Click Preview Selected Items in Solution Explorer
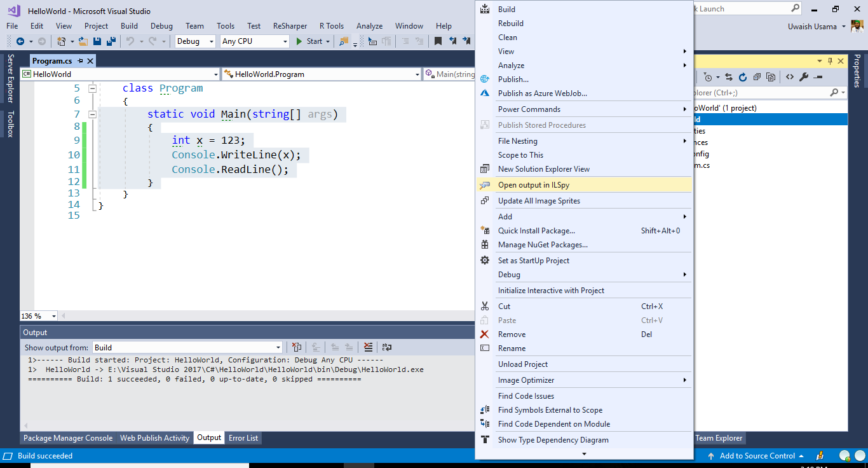The height and width of the screenshot is (468, 868). 818,77
